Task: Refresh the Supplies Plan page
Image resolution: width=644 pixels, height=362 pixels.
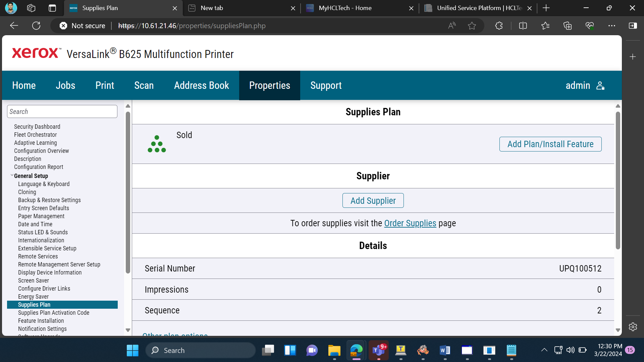Action: (36, 26)
